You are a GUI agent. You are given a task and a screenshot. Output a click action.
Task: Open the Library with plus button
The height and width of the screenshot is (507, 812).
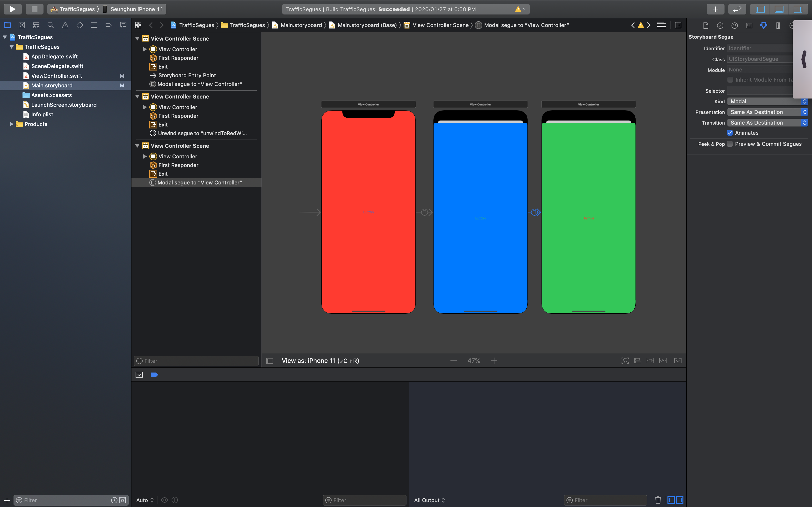715,9
